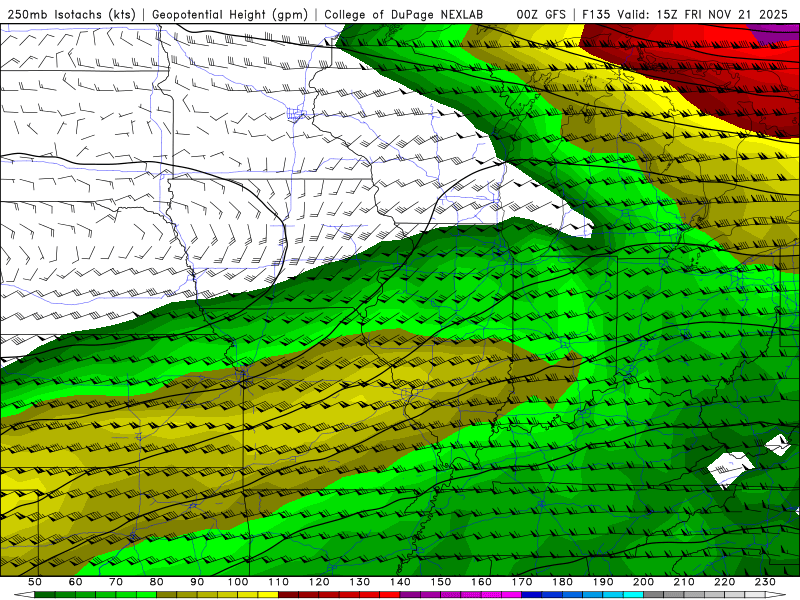Click the 60 label on the color scale
This screenshot has height=600, width=800.
(76, 582)
